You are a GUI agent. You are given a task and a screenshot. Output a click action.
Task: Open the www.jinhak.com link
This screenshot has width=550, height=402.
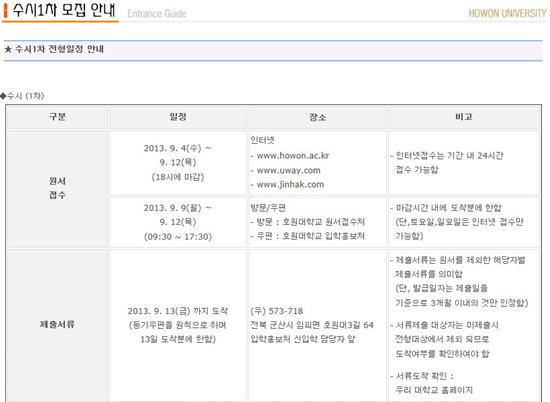coord(290,185)
